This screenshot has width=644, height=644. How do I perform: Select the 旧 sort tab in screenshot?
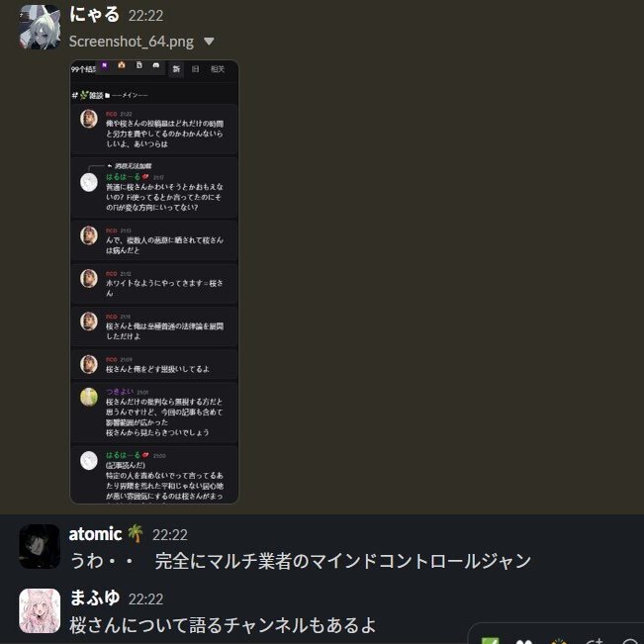pyautogui.click(x=196, y=69)
